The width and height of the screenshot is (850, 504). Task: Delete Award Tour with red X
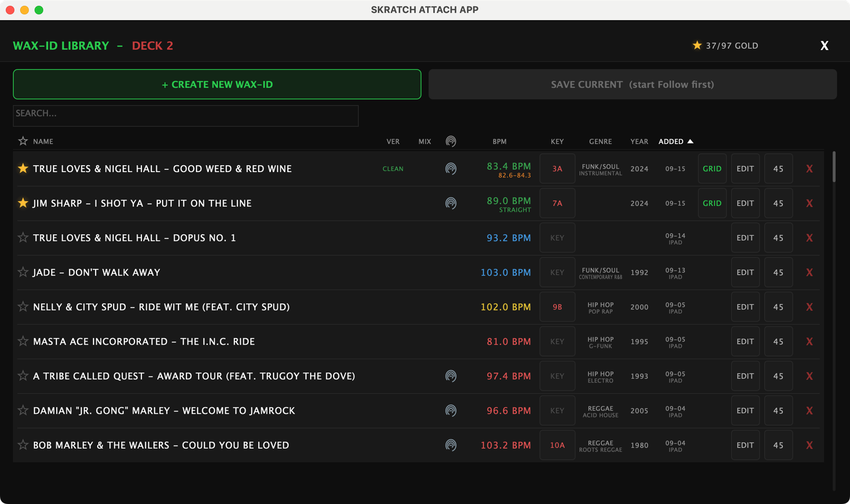coord(810,376)
